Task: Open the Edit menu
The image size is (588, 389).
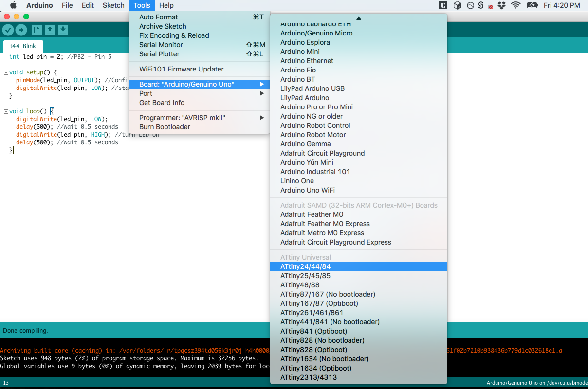Action: pyautogui.click(x=88, y=5)
